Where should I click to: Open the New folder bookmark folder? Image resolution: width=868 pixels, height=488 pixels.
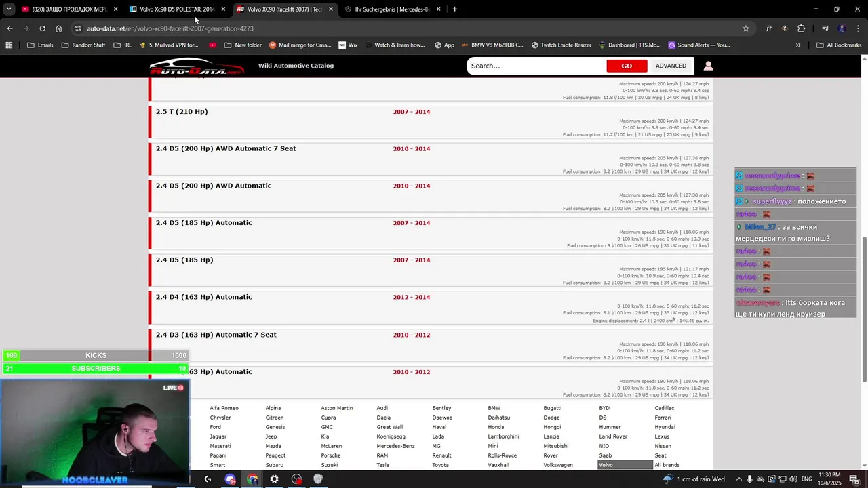(x=242, y=45)
